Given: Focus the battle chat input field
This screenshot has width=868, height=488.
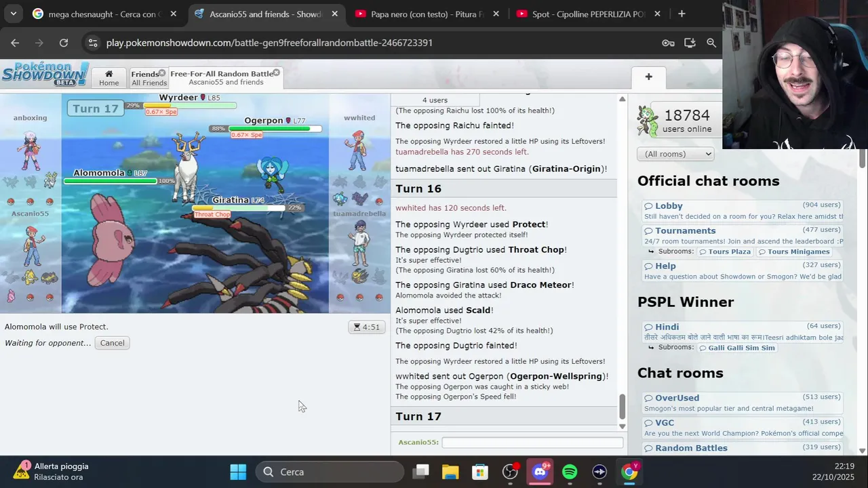Looking at the screenshot, I should 532,443.
